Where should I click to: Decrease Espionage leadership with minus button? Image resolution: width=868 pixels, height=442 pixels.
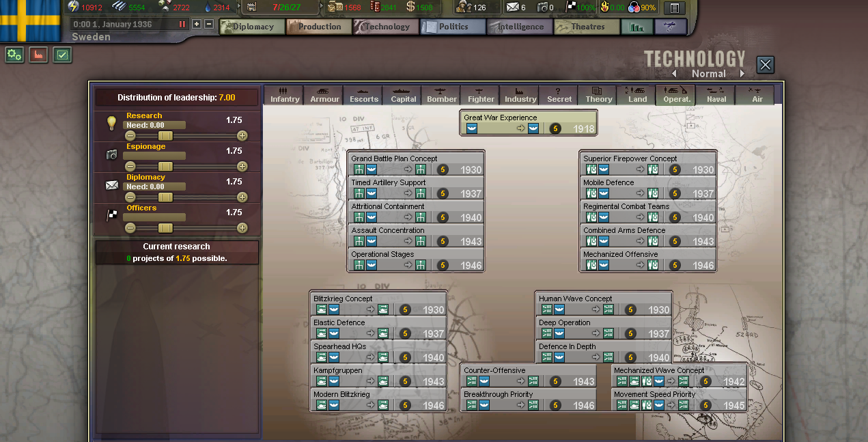(130, 167)
